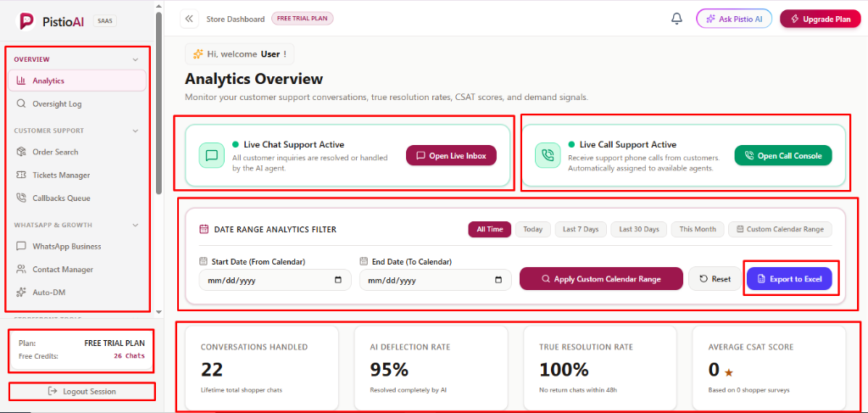Click the True Resolution Rate card
The width and height of the screenshot is (868, 413).
[x=599, y=367]
